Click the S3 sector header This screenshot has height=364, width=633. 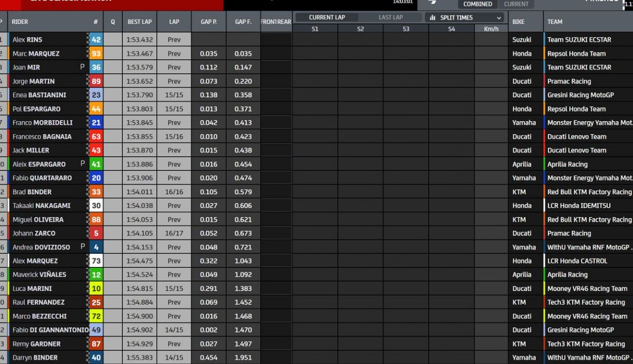tap(406, 29)
